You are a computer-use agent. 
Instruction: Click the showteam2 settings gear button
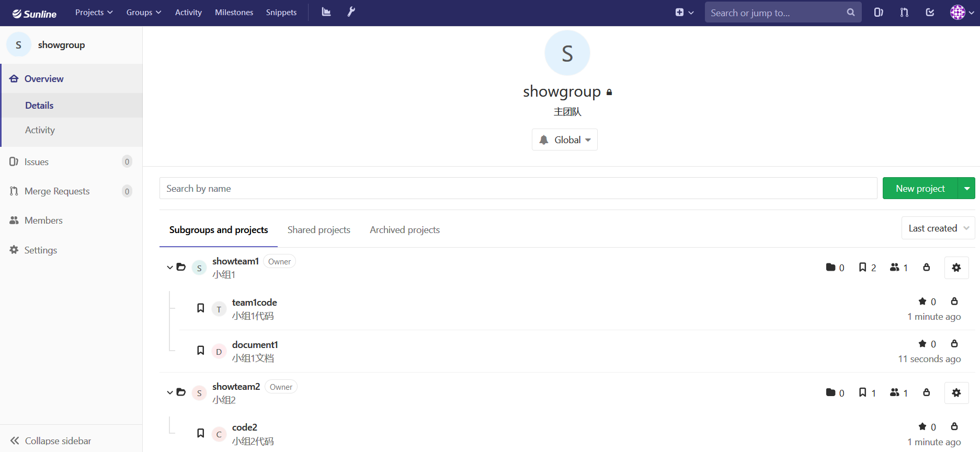(956, 393)
